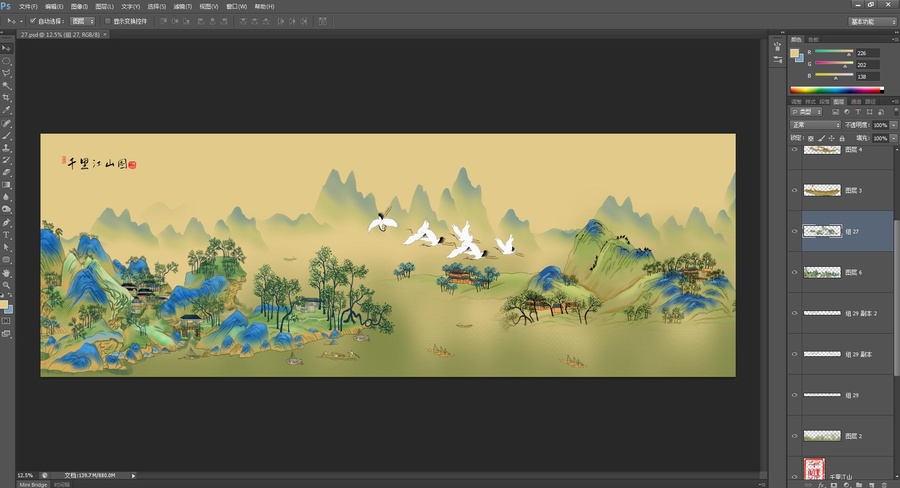Toggle visibility of 图层 6

(x=794, y=272)
